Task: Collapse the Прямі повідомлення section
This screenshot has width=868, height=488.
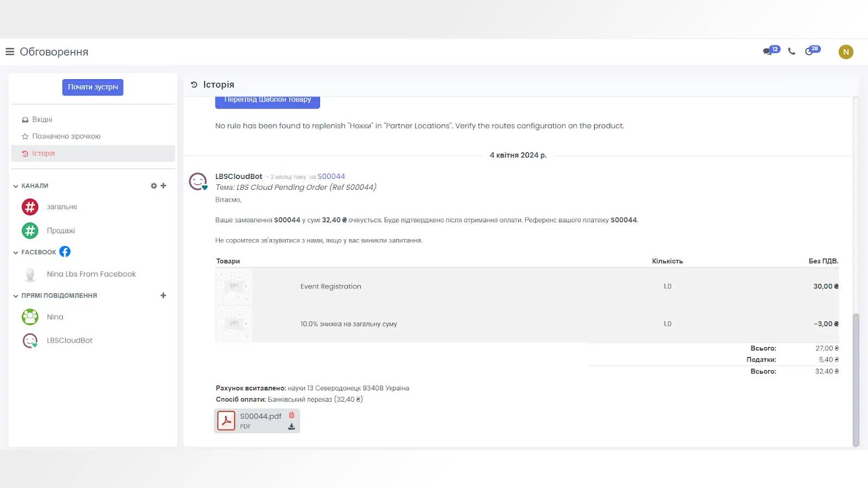Action: pyautogui.click(x=16, y=296)
